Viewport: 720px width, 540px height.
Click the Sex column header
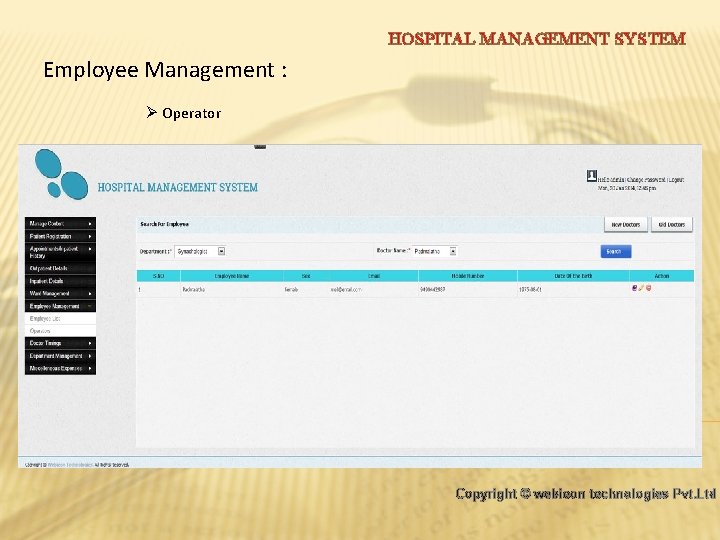(306, 276)
